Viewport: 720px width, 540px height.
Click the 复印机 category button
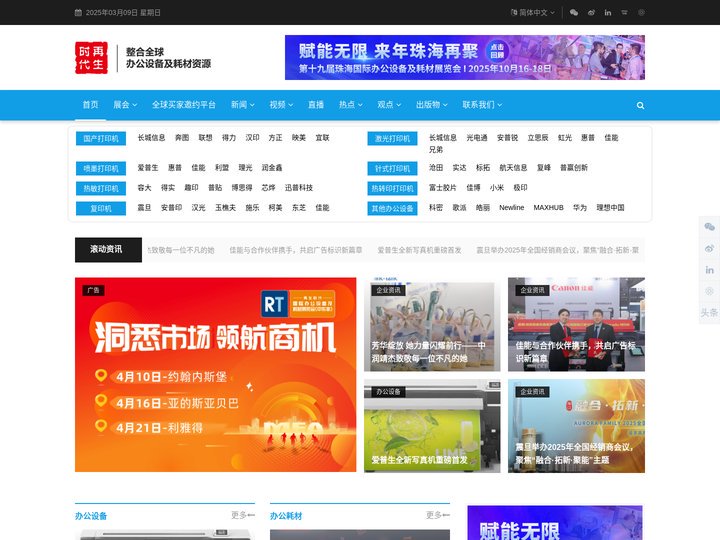click(x=101, y=208)
